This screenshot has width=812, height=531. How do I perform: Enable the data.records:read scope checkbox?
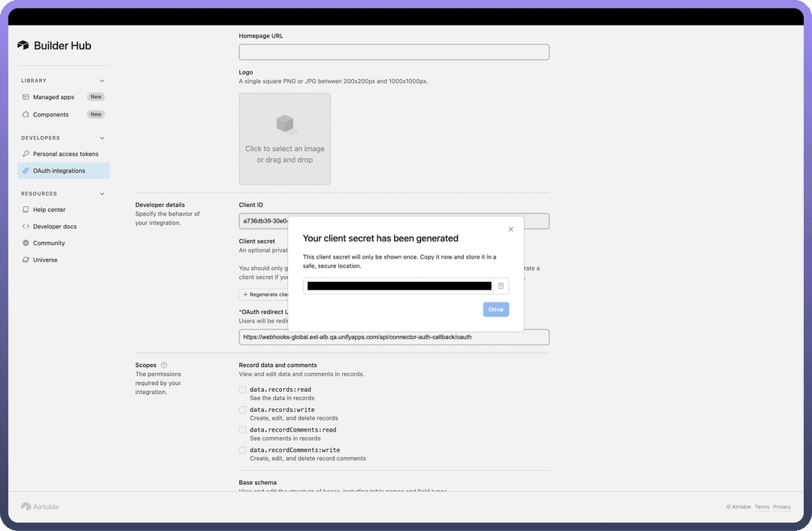(243, 390)
